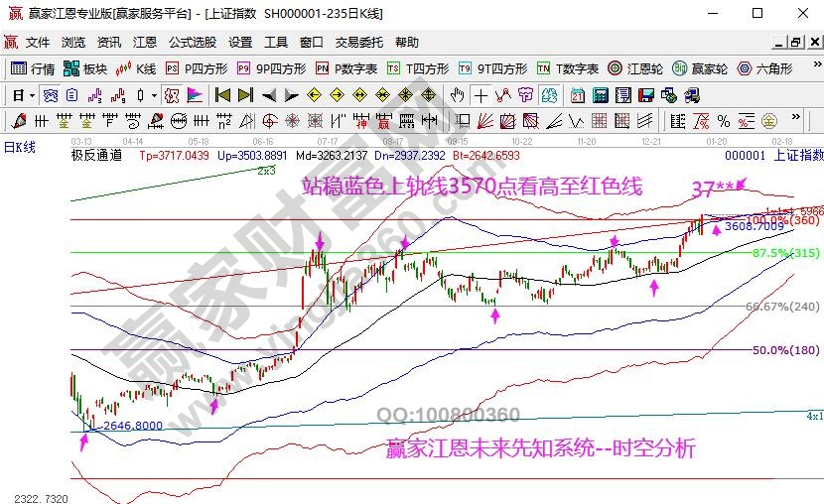Select the pan hand tool
Screen dimensions: 824x504
458,95
